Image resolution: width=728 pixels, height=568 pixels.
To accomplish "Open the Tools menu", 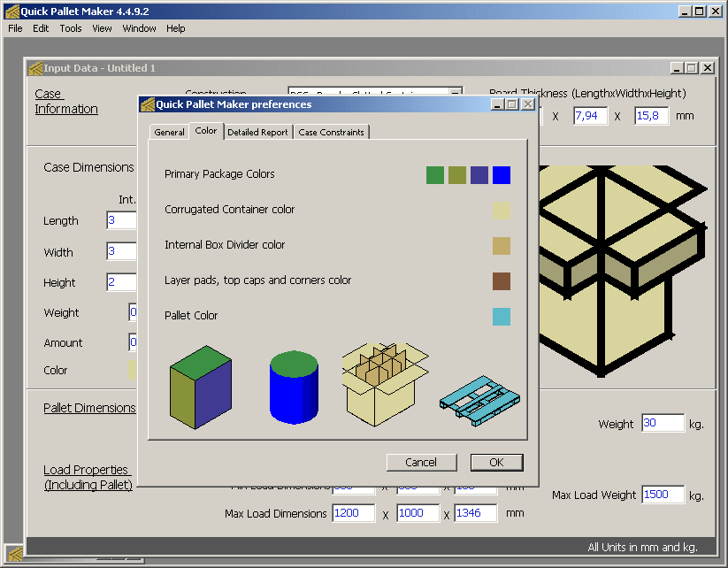I will [71, 28].
